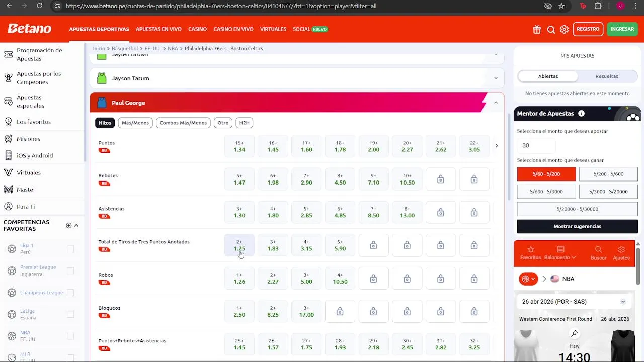Select the S/20000 - S/30000 win range

[x=577, y=209]
